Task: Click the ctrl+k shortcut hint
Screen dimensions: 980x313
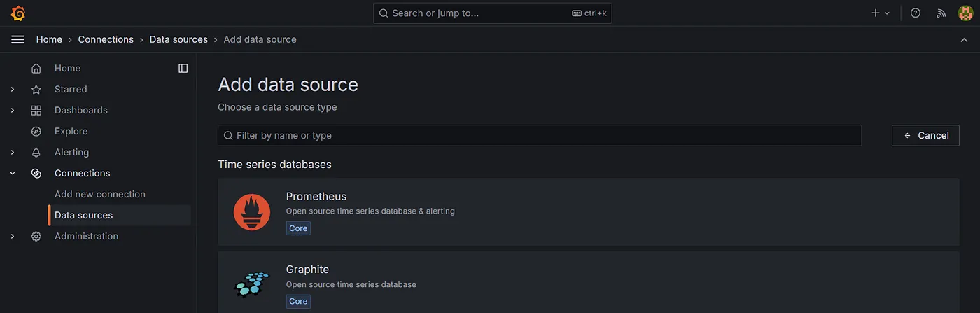Action: (x=589, y=13)
